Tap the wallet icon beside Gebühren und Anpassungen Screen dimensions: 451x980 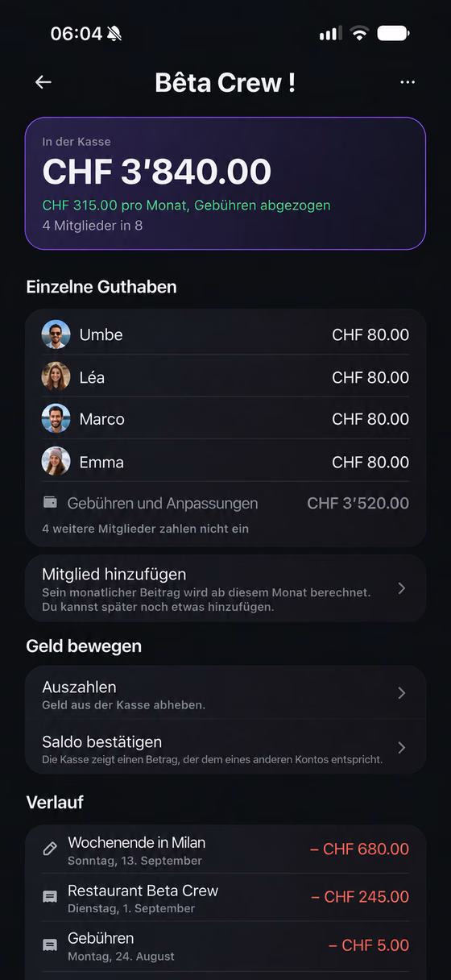(50, 502)
